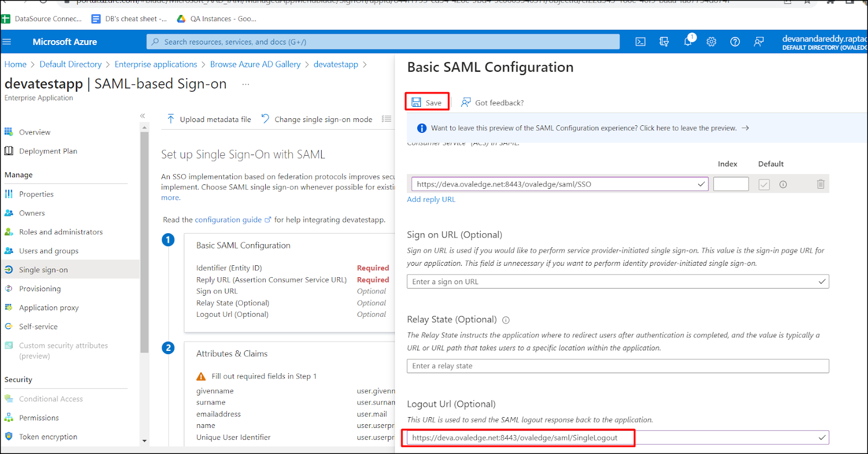The height and width of the screenshot is (454, 868).
Task: Open Browse Azure AD Gallery breadcrumb
Action: click(x=255, y=64)
